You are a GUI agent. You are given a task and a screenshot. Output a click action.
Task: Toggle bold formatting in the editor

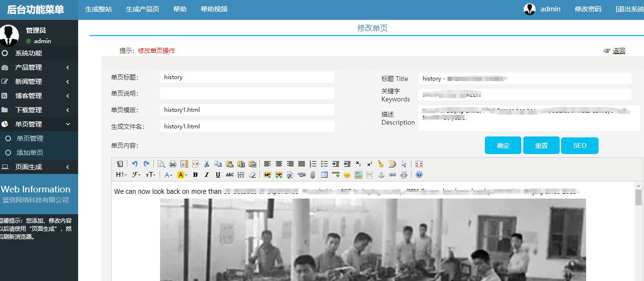[x=195, y=175]
